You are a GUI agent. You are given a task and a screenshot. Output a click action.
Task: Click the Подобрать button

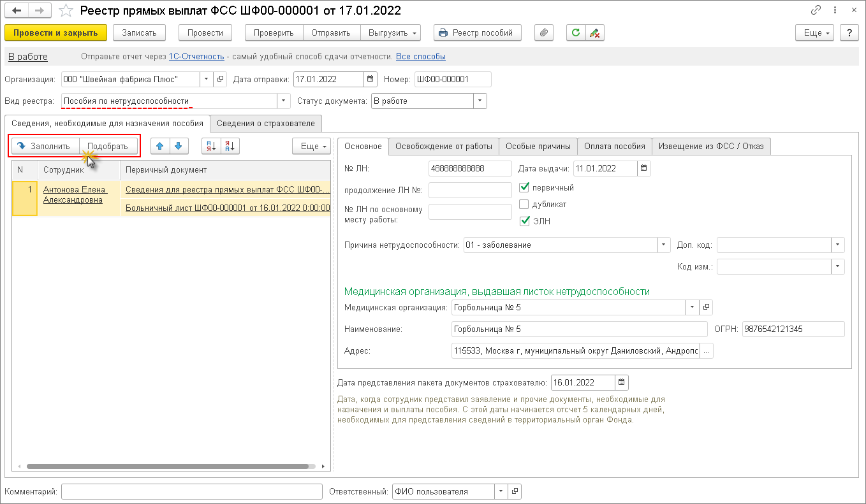pos(108,146)
